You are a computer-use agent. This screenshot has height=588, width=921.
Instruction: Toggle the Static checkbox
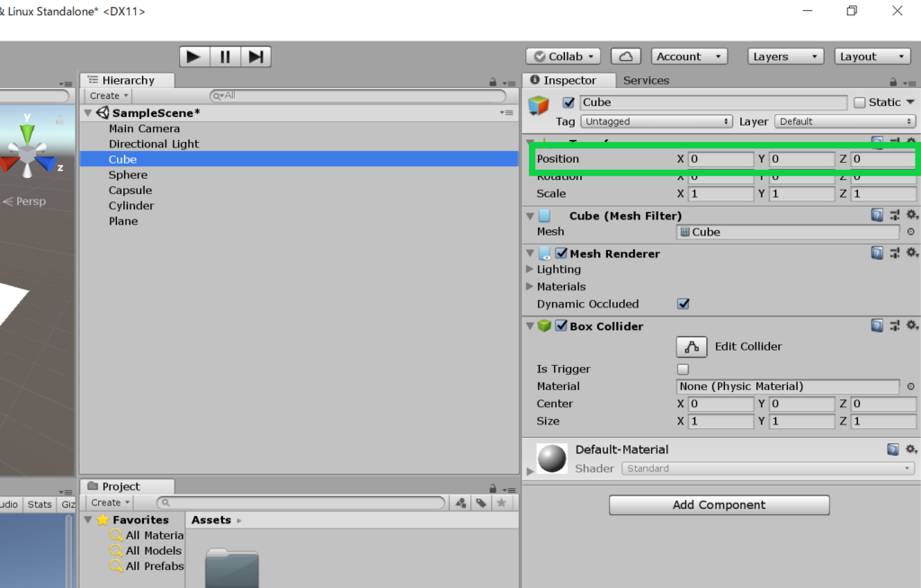(x=859, y=102)
